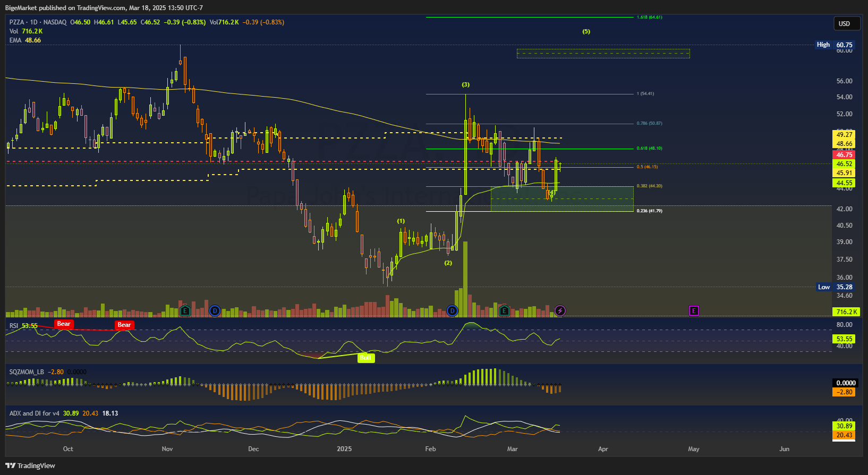Click the 53.55 RSI axis value label
Screen dimensions: 868x475
pyautogui.click(x=844, y=339)
